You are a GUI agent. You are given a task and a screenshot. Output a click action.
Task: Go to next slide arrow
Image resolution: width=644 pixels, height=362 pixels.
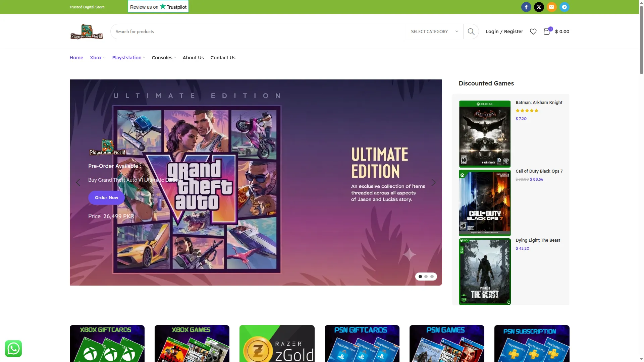pos(433,183)
